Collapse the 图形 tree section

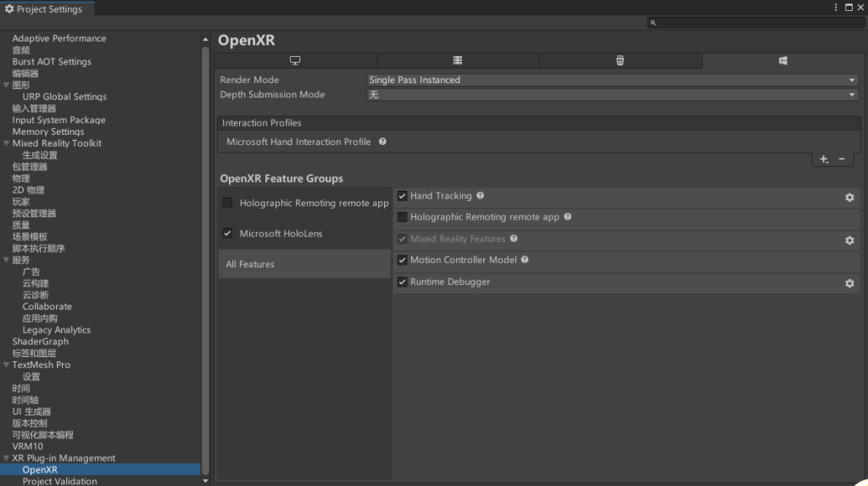pyautogui.click(x=6, y=85)
